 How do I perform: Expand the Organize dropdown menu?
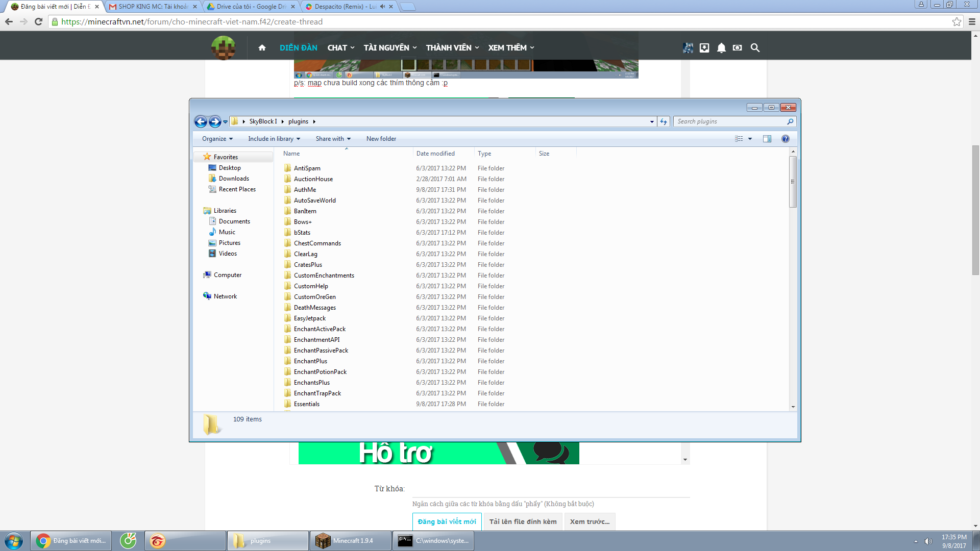coord(217,139)
